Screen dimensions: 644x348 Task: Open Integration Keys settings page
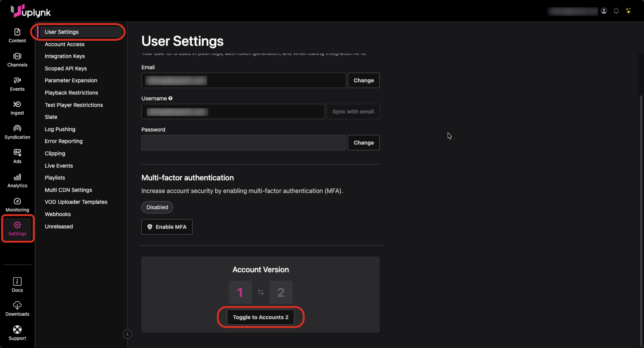[x=65, y=56]
